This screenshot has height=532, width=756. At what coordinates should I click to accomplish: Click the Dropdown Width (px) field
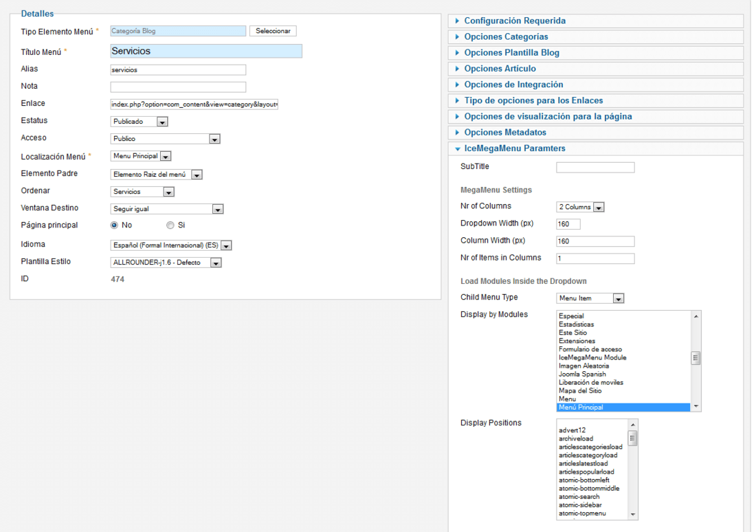tap(568, 224)
